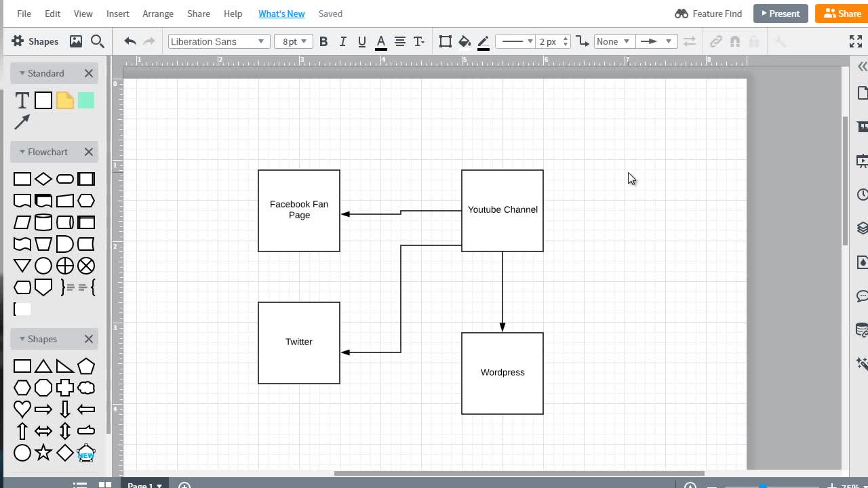Screen dimensions: 868x488
Task: Open the Shapes library manager
Action: click(x=35, y=41)
